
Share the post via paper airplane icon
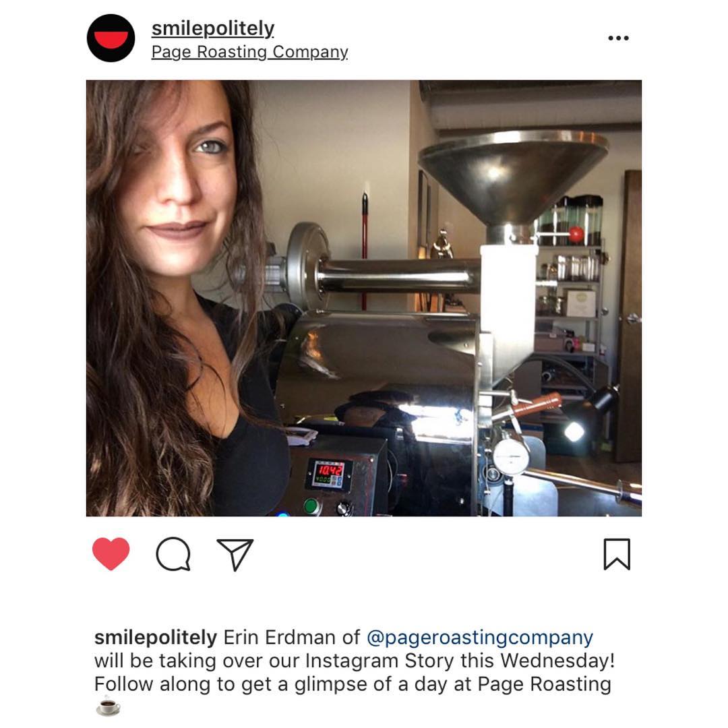click(235, 554)
